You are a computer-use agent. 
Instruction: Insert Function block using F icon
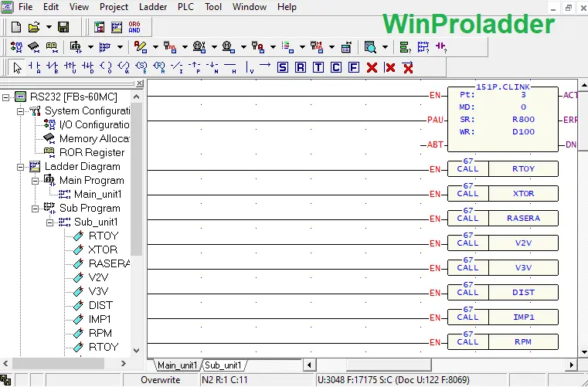(354, 67)
